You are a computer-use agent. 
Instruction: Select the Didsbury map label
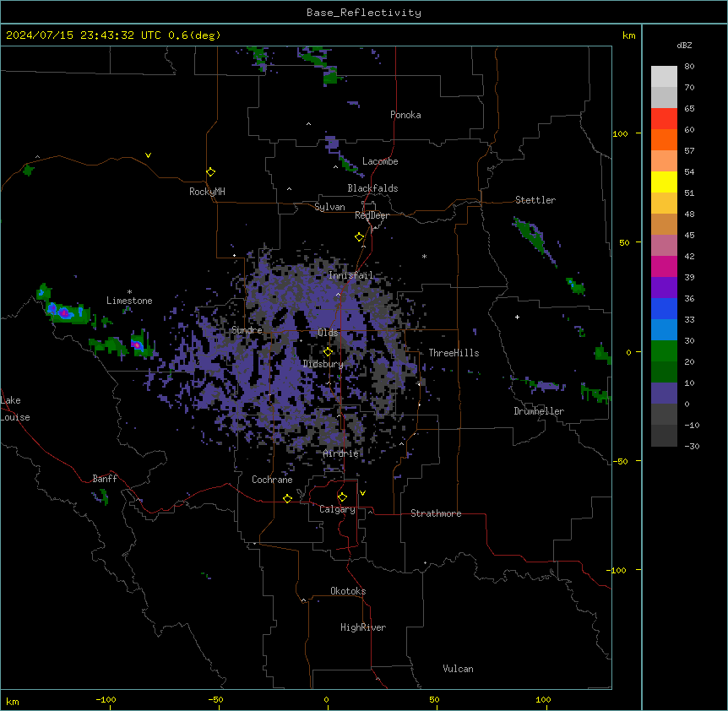click(323, 364)
